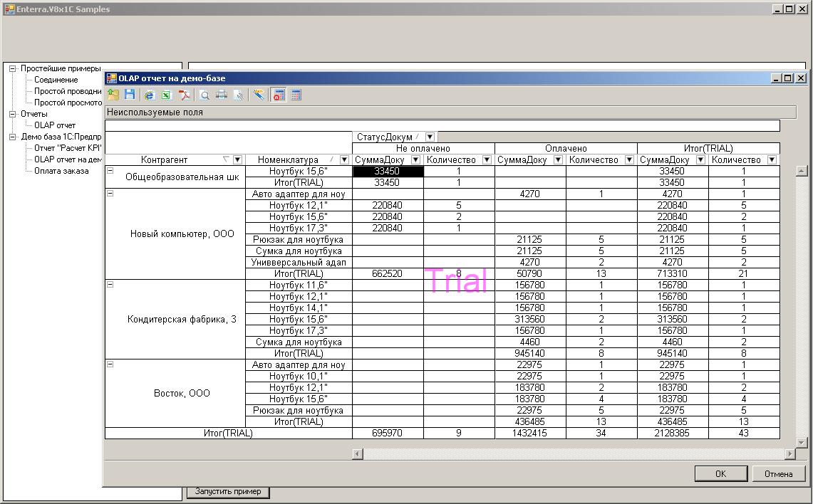This screenshot has width=813, height=504.
Task: Select Простой проводник tree item
Action: click(x=68, y=91)
